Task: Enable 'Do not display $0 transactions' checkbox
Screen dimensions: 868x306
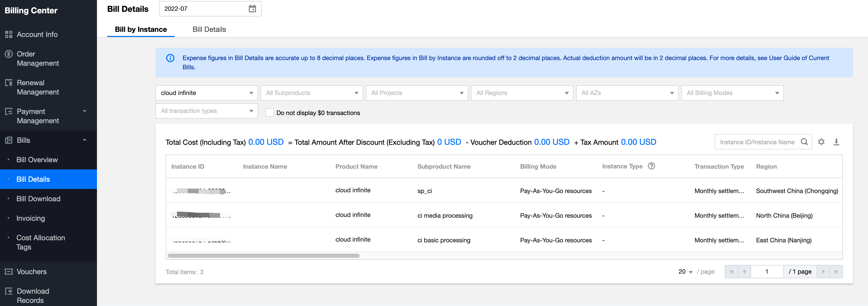Action: coord(270,113)
